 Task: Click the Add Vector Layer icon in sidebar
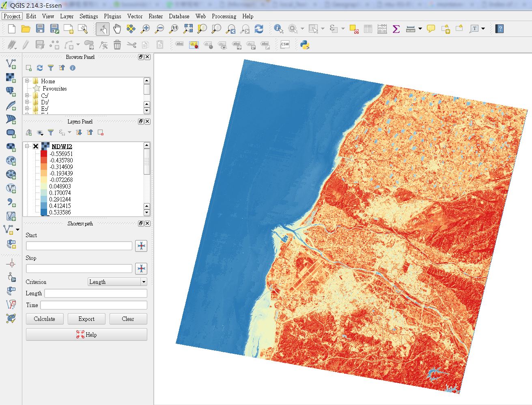(11, 63)
